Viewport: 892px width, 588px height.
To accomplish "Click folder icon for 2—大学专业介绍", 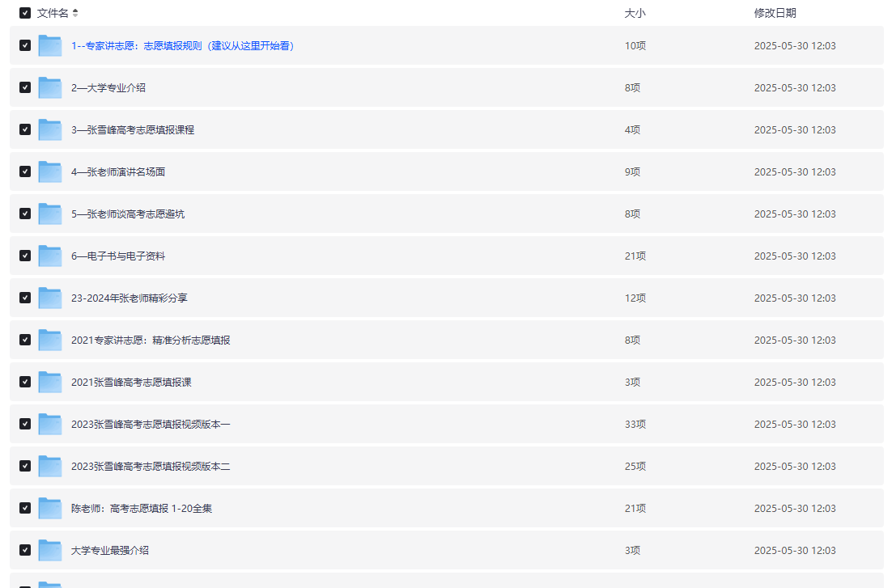I will coord(50,87).
